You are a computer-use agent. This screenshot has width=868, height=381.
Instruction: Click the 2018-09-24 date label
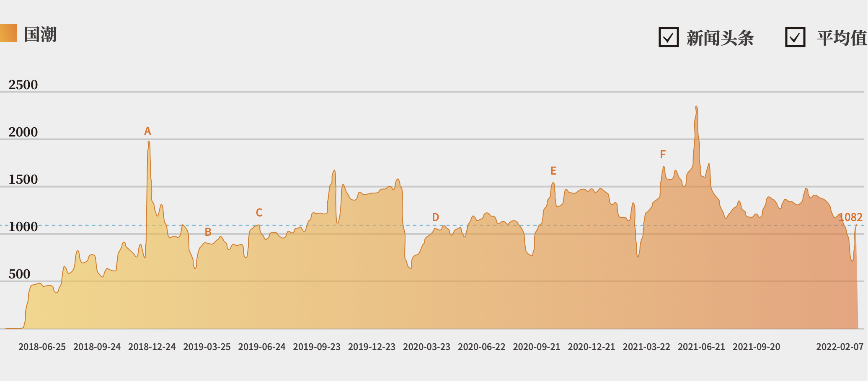tap(97, 347)
